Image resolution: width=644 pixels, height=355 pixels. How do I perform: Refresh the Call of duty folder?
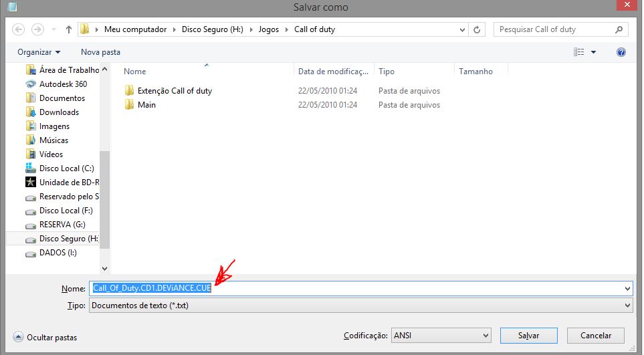(x=477, y=29)
